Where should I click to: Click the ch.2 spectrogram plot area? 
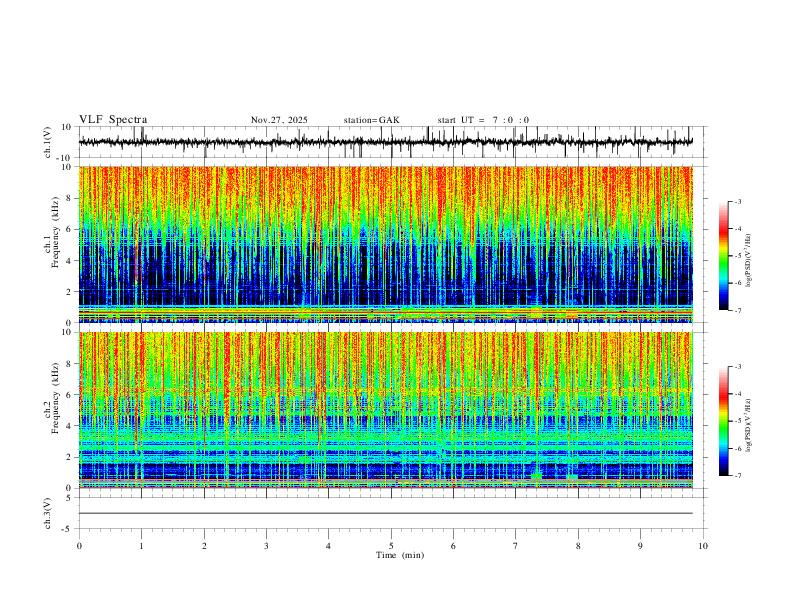(x=385, y=410)
